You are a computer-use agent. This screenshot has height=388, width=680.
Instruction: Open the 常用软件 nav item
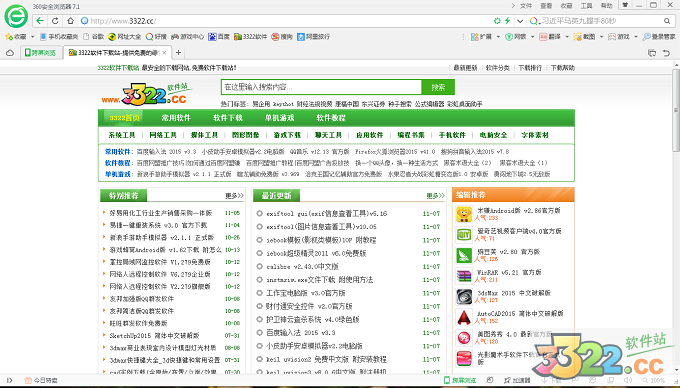tap(176, 117)
